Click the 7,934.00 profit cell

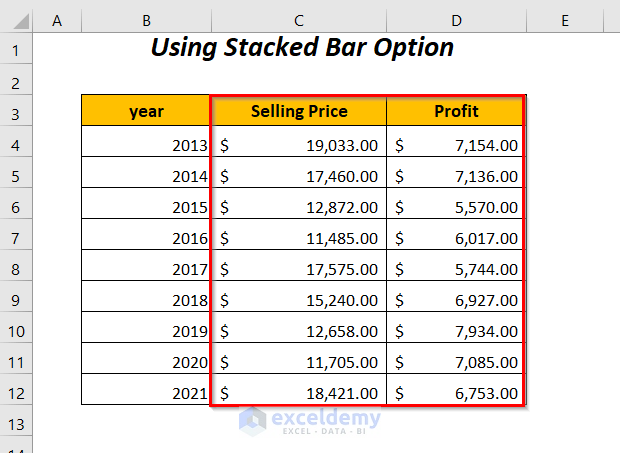[456, 329]
